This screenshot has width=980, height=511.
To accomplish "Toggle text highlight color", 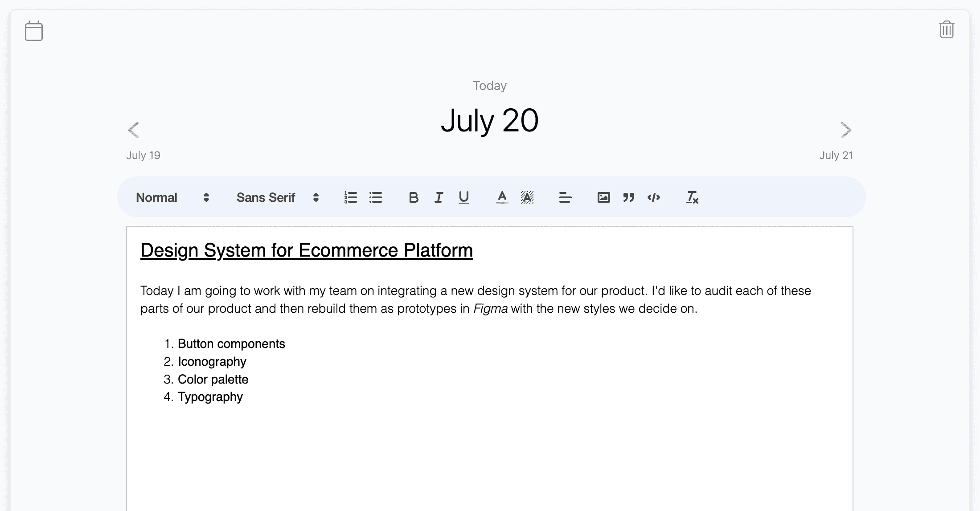I will (526, 197).
